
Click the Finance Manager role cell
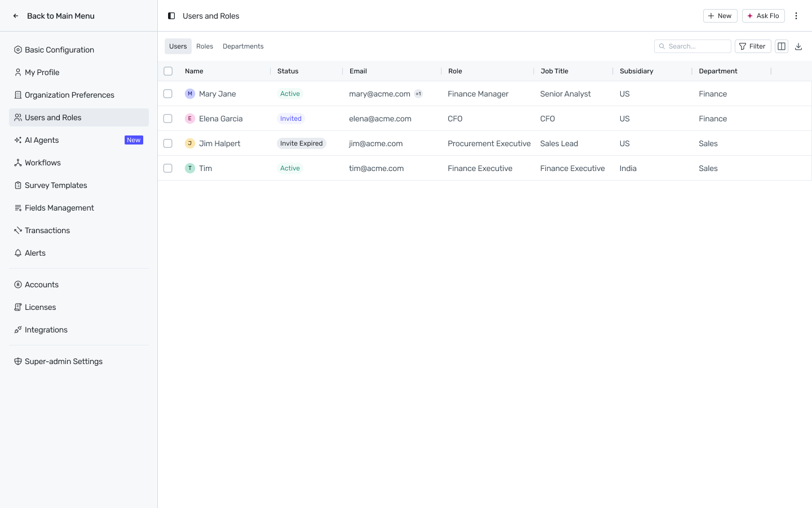click(x=478, y=94)
